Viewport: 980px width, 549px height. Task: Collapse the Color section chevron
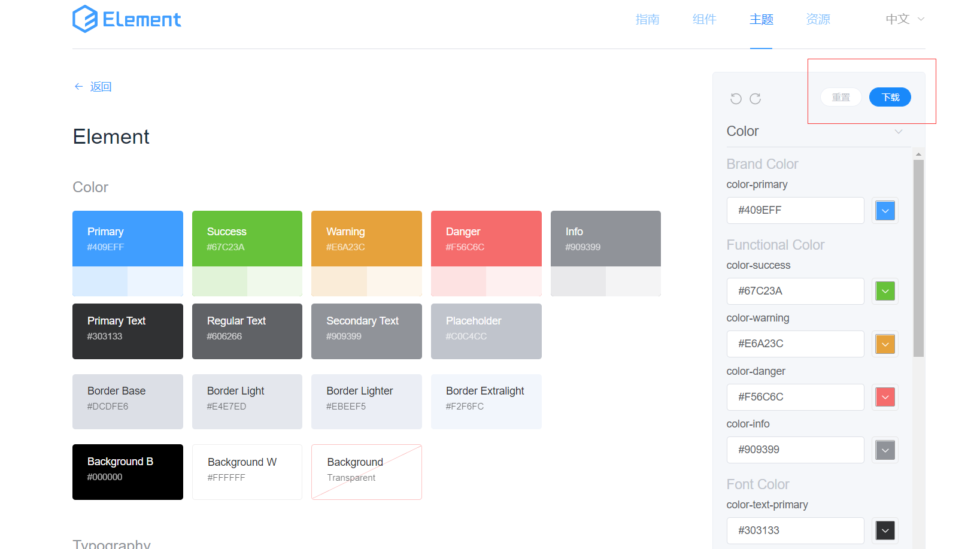tap(898, 132)
